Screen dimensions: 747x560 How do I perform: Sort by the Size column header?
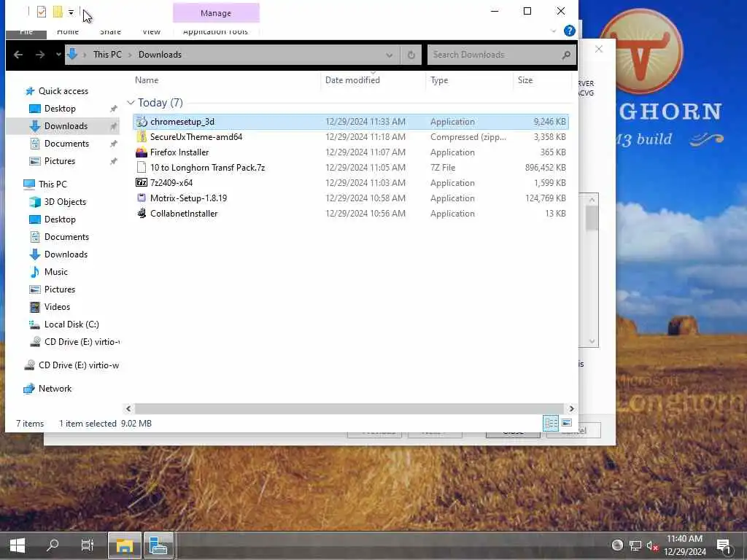525,80
